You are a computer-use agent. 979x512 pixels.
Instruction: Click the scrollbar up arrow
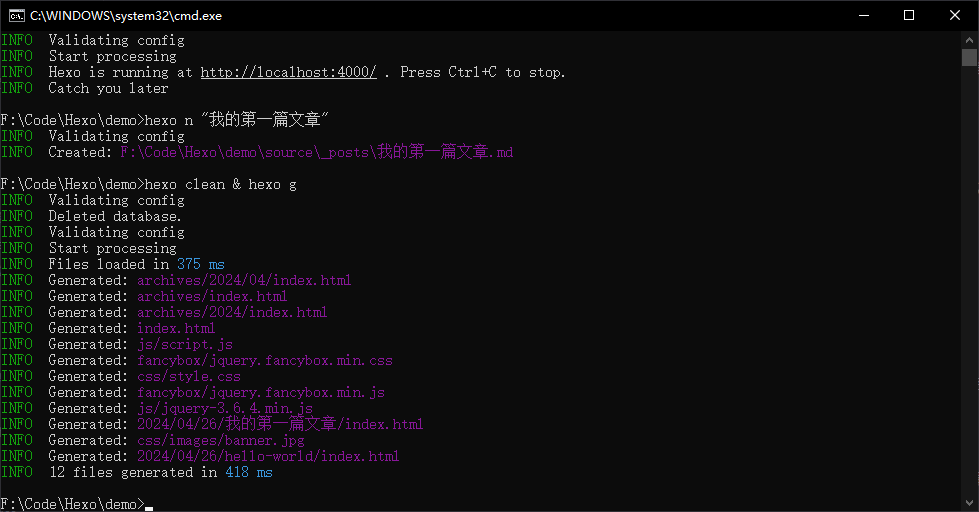(969, 39)
